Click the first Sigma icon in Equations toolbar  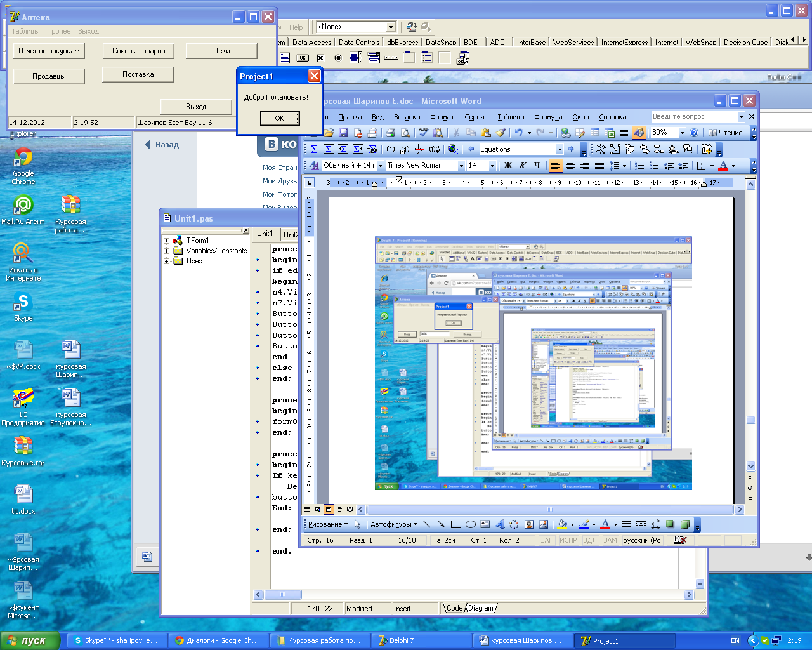tap(313, 149)
